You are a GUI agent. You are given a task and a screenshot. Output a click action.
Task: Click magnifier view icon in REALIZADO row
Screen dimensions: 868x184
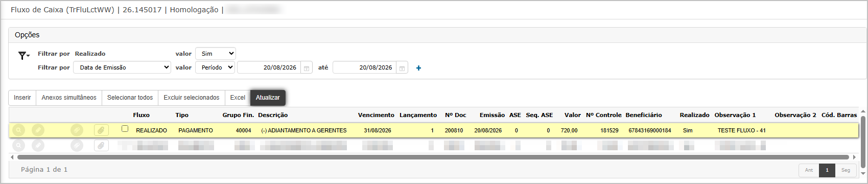18,130
